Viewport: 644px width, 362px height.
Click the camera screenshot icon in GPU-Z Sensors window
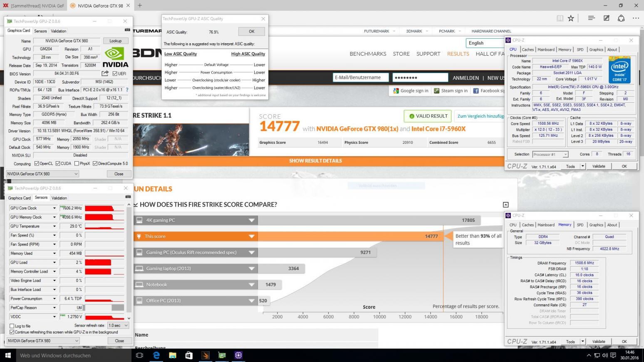point(128,197)
